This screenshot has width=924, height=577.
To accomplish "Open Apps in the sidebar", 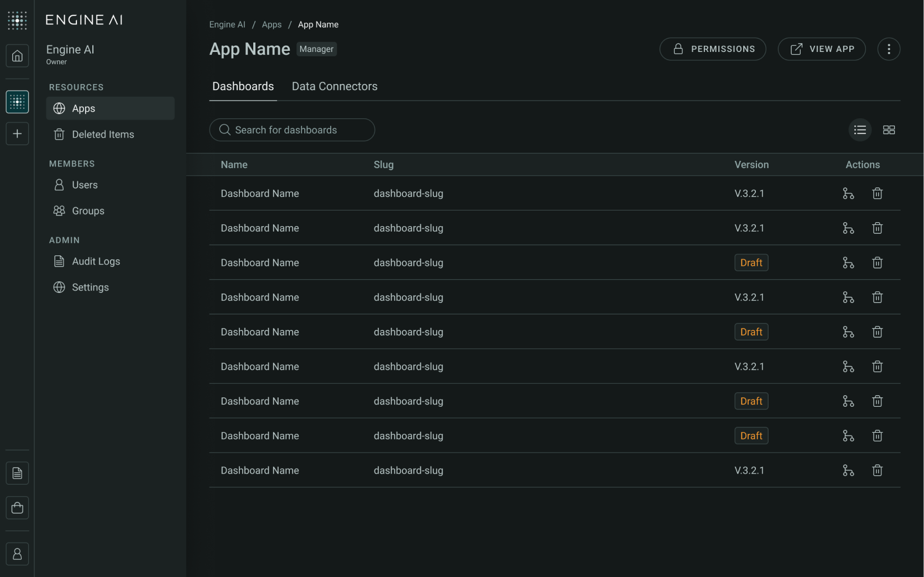I will pos(110,108).
